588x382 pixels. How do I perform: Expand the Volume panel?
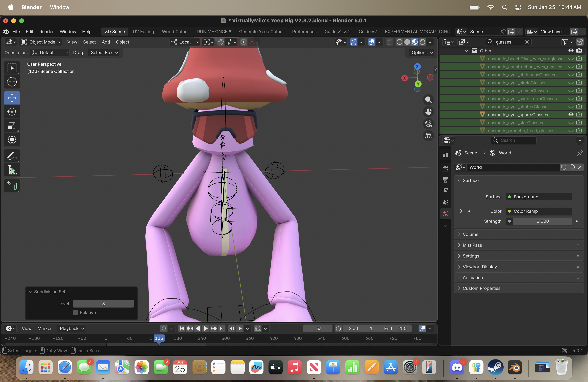[x=519, y=234]
